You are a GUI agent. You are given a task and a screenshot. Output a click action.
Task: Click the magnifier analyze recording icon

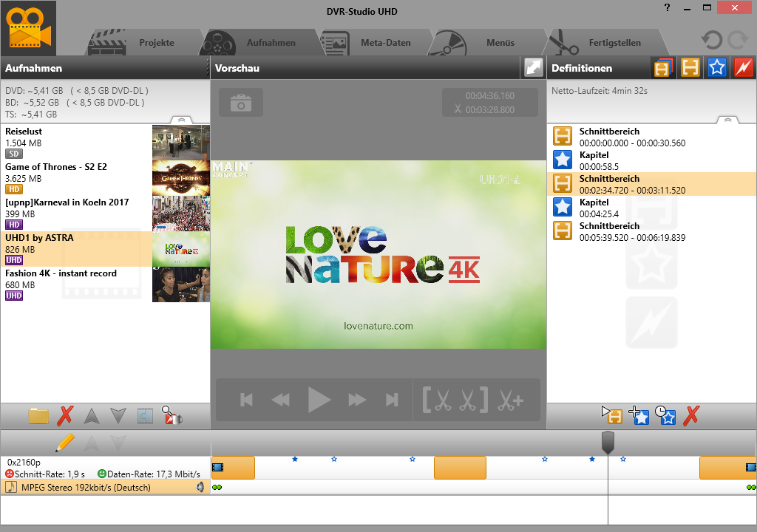pos(172,416)
